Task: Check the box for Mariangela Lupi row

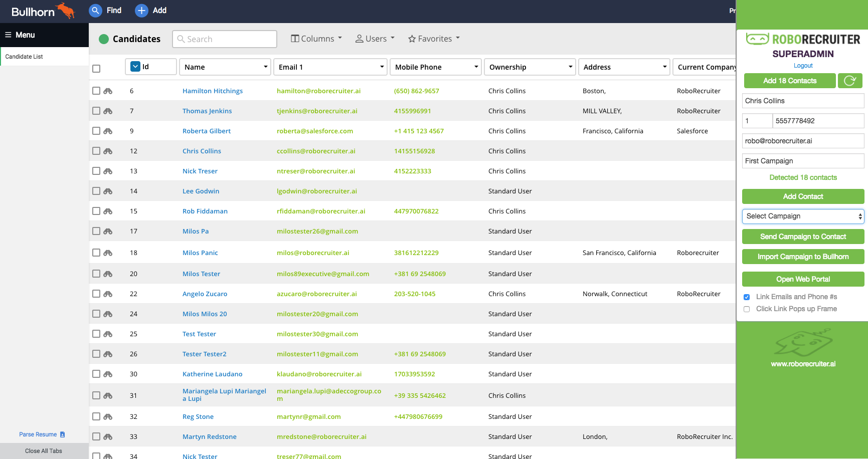Action: click(x=96, y=395)
